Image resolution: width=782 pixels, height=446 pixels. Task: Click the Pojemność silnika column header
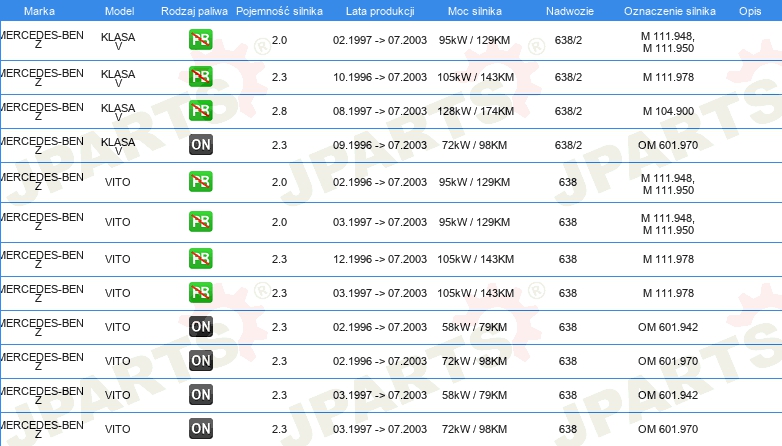click(x=279, y=11)
